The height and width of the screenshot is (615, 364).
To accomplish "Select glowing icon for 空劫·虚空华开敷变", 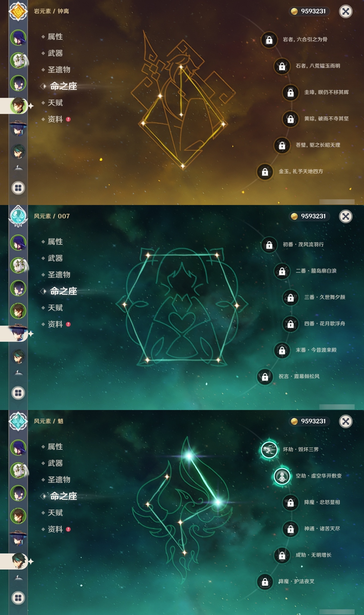I will 282,476.
